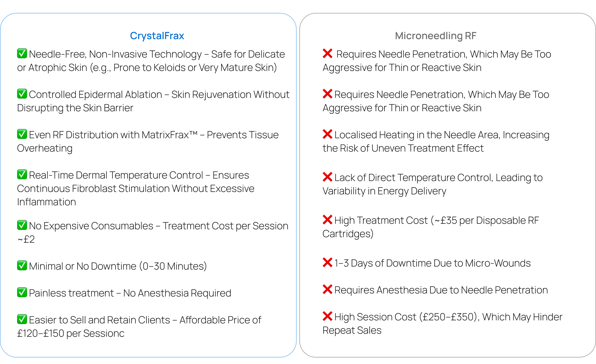Click the check icon beside Easier to Sell
Screen dimensions: 596x364
22,319
